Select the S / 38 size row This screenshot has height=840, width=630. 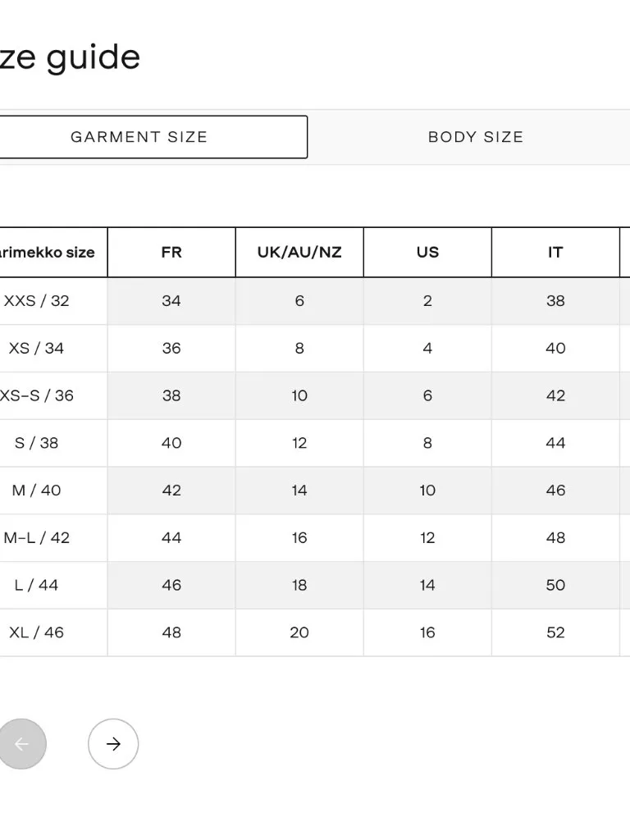(x=315, y=443)
